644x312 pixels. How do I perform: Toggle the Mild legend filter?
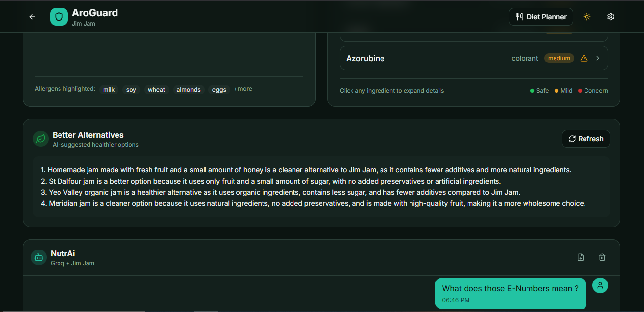[x=563, y=90]
